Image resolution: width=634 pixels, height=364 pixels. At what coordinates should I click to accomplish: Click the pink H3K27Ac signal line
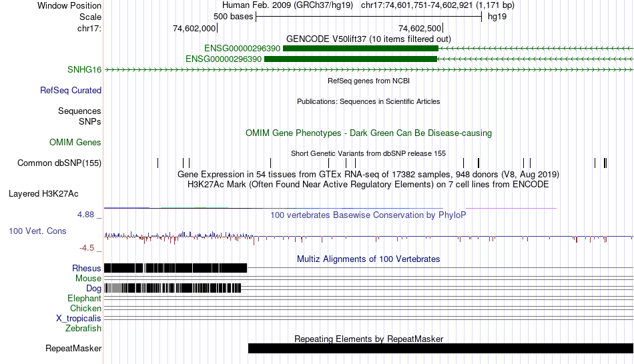(x=511, y=208)
